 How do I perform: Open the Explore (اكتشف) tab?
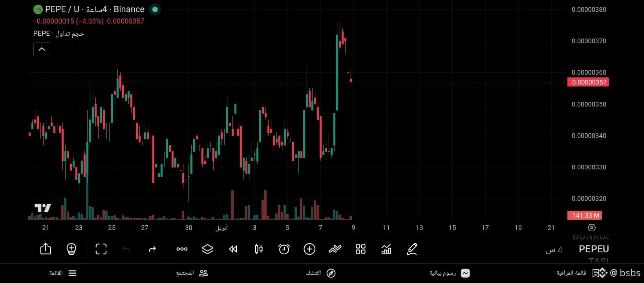click(x=320, y=273)
